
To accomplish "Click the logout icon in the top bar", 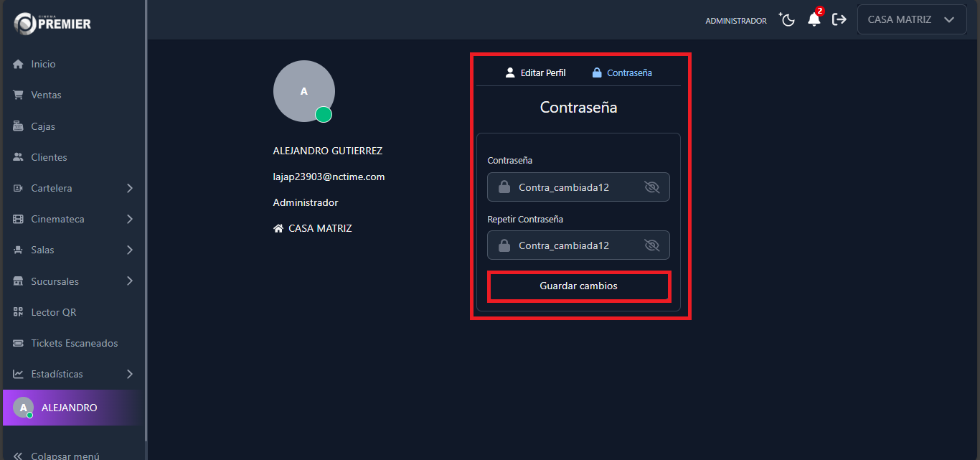I will point(839,19).
